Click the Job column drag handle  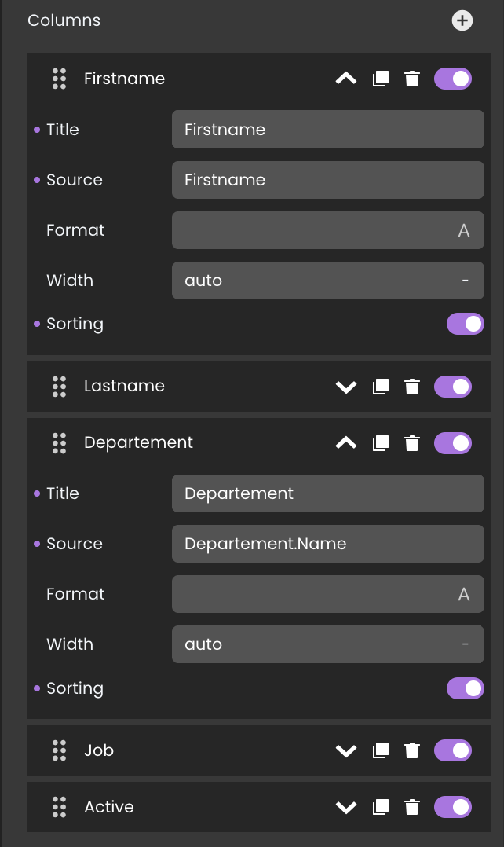point(59,750)
